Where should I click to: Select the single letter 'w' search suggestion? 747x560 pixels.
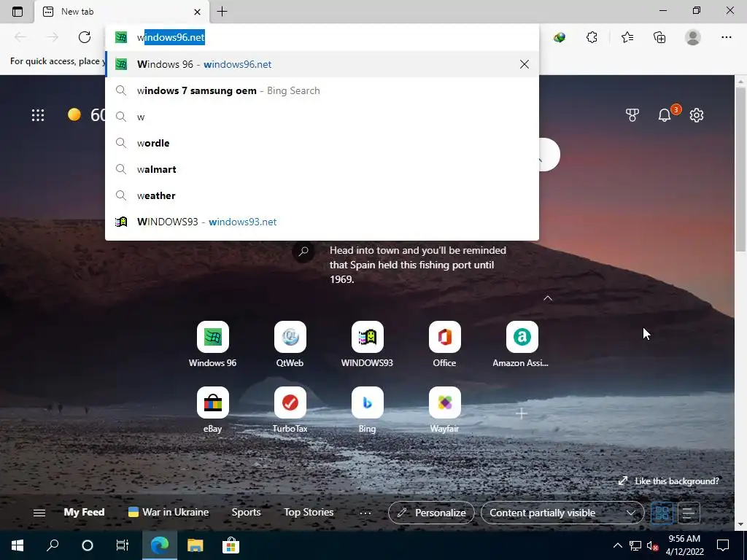coord(322,117)
